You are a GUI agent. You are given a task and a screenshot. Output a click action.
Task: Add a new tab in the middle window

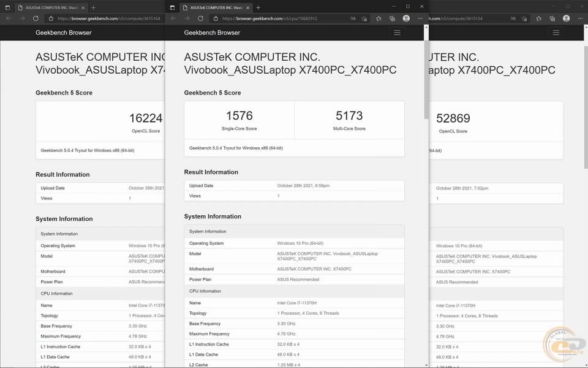point(258,7)
